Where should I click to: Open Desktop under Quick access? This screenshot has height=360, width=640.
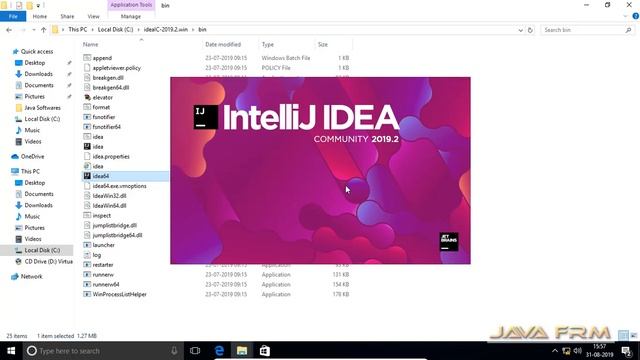pyautogui.click(x=35, y=63)
